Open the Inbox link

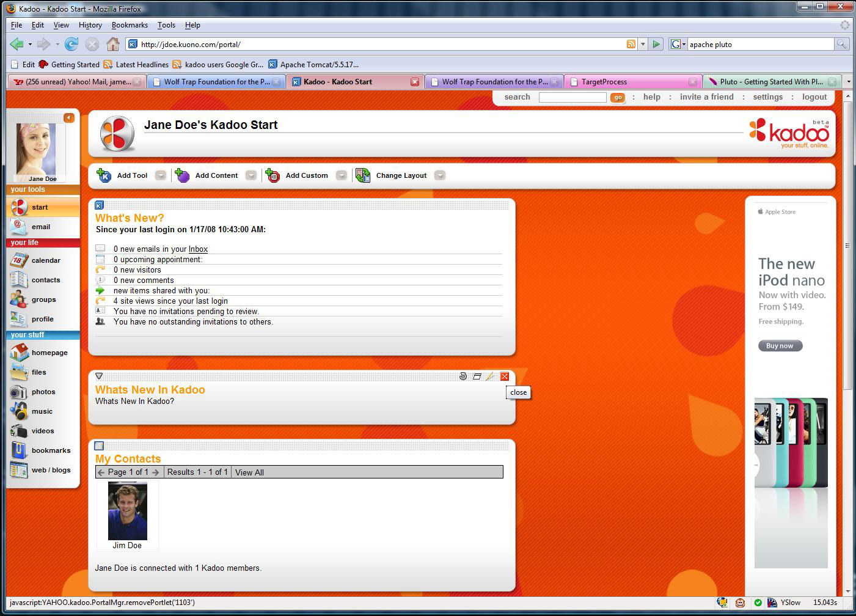point(198,249)
